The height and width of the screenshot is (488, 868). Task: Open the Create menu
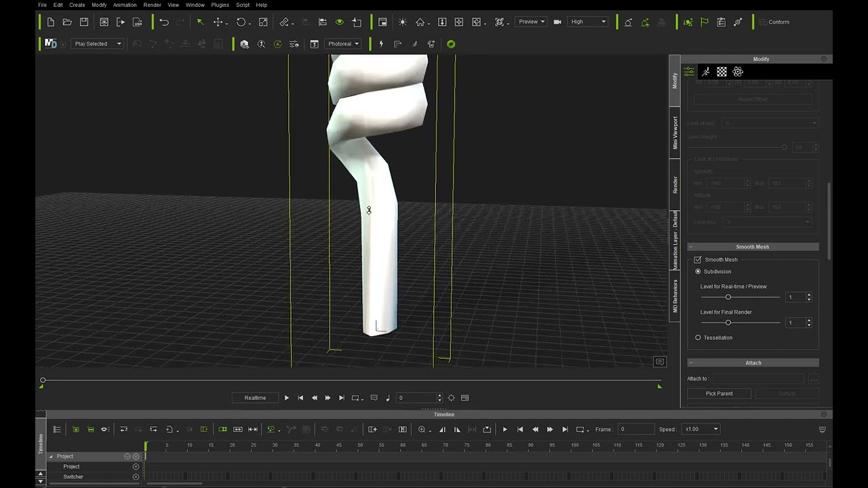pos(77,5)
